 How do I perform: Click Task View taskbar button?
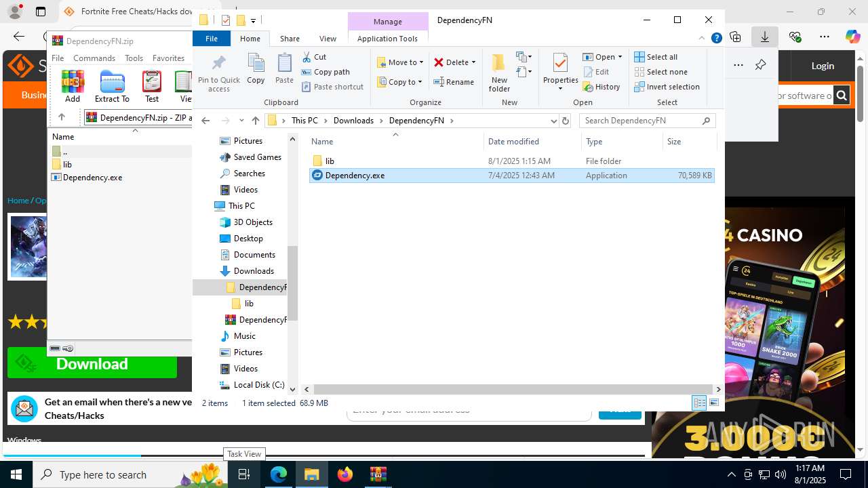(245, 474)
